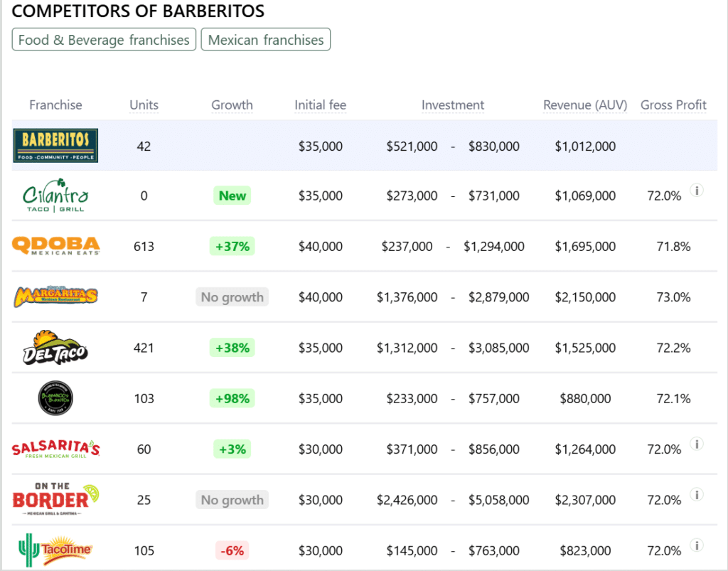This screenshot has height=571, width=728.
Task: Select Margaritas' $2,150,000 revenue value
Action: [x=585, y=297]
